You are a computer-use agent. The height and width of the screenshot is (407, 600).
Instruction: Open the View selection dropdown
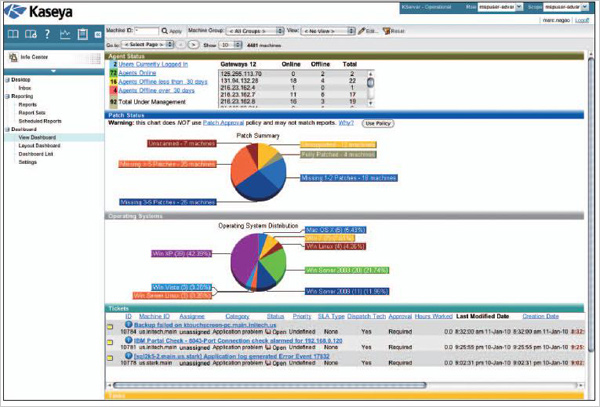tap(328, 31)
